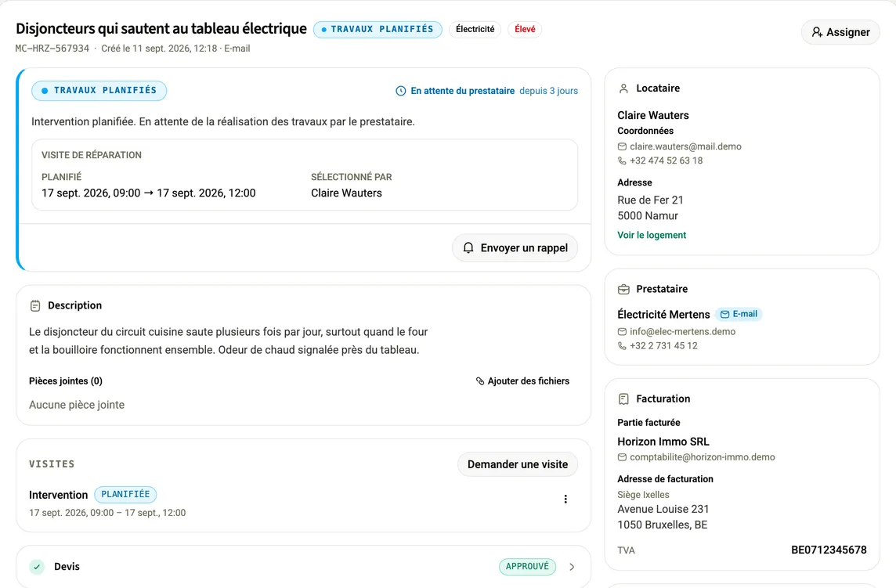This screenshot has height=588, width=896.
Task: Click the clock icon by En attente du prestataire
Action: [x=400, y=91]
